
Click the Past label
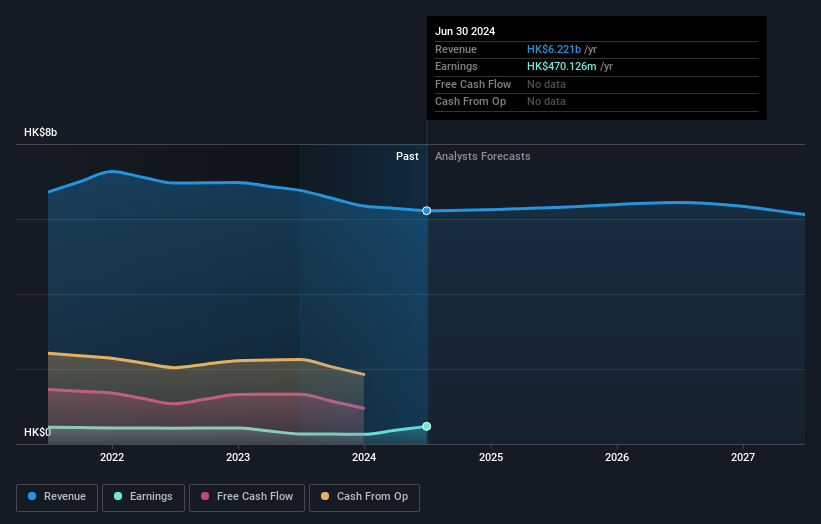pyautogui.click(x=407, y=157)
